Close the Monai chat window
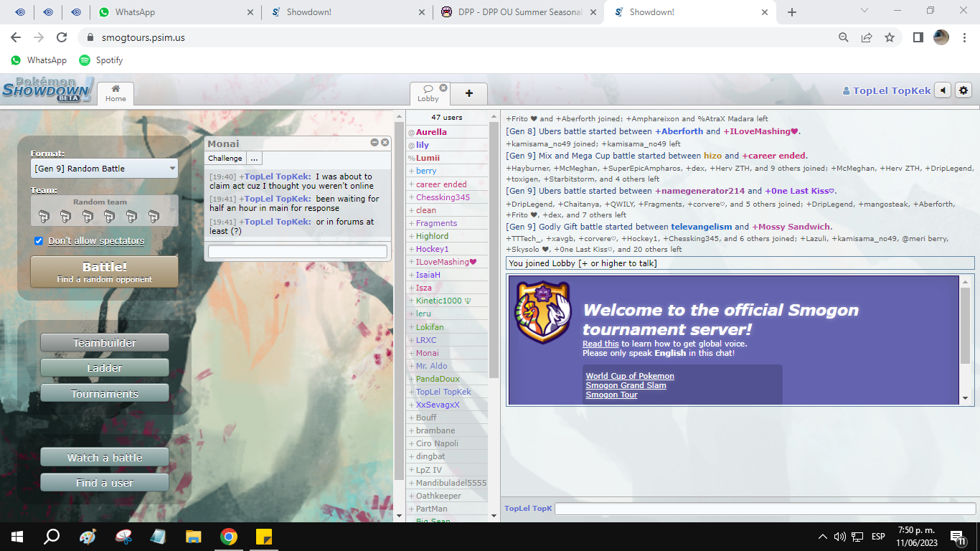This screenshot has height=551, width=980. click(385, 143)
